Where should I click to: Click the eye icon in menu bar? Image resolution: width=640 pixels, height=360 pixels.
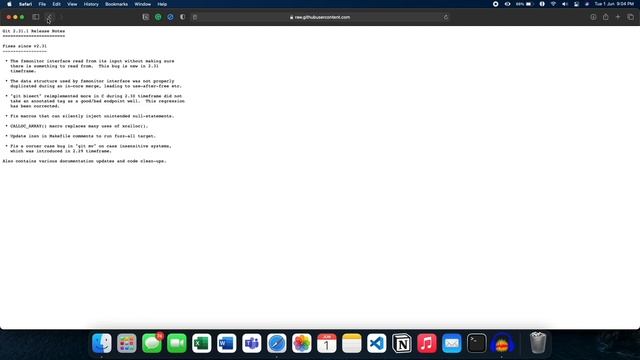pos(507,4)
